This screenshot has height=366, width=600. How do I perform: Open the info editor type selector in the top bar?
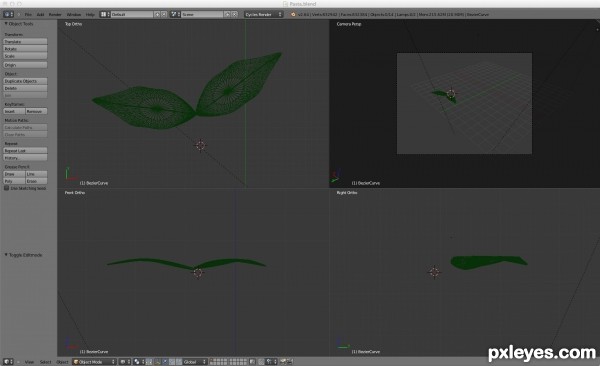(x=8, y=14)
